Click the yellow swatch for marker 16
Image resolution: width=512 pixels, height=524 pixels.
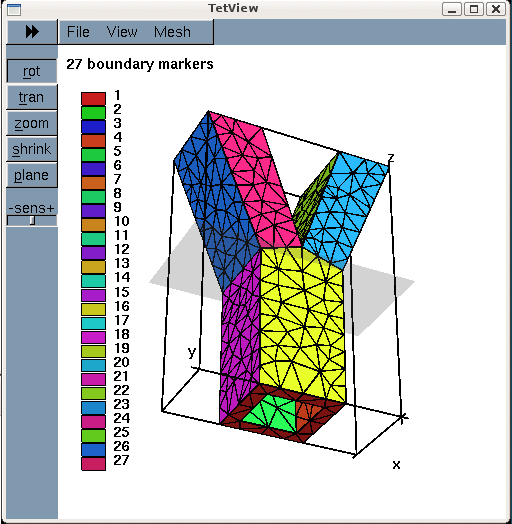pos(94,309)
